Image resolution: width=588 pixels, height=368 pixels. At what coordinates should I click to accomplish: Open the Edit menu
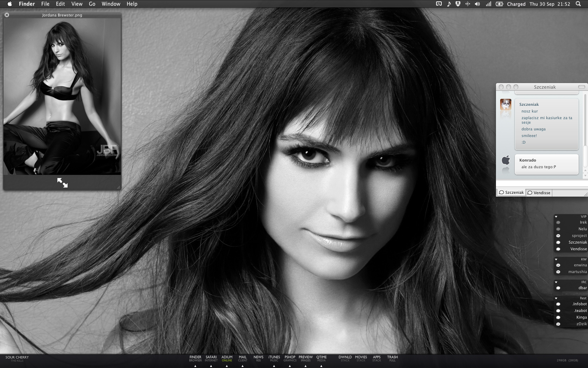click(x=60, y=4)
